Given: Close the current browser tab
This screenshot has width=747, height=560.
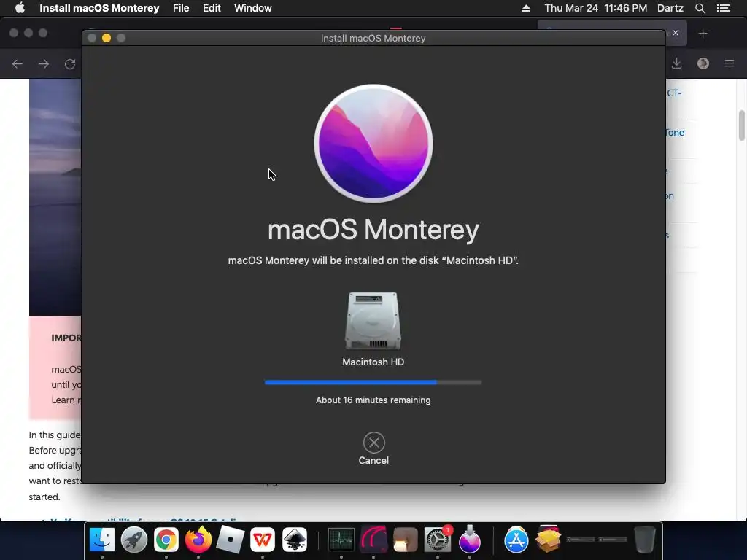Looking at the screenshot, I should (675, 33).
